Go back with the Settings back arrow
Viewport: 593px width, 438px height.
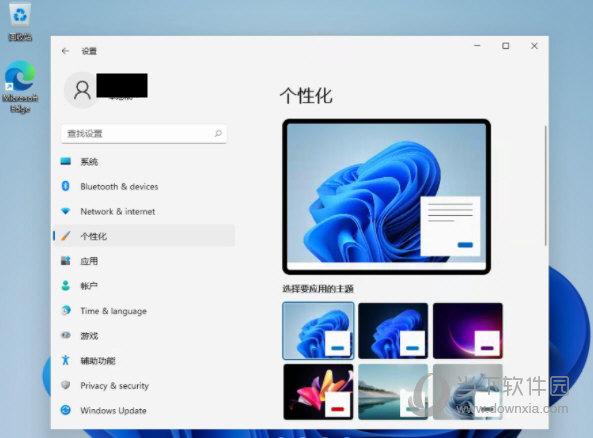pyautogui.click(x=65, y=51)
